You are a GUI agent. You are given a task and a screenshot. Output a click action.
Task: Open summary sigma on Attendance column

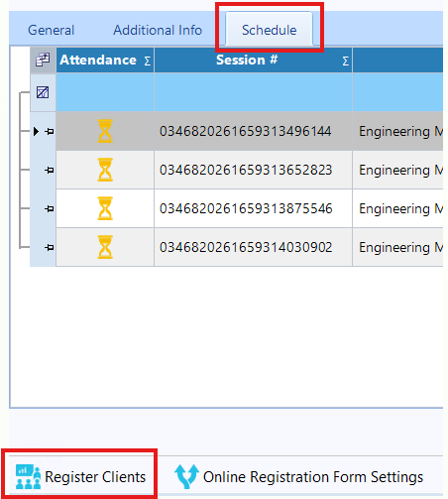coord(148,61)
